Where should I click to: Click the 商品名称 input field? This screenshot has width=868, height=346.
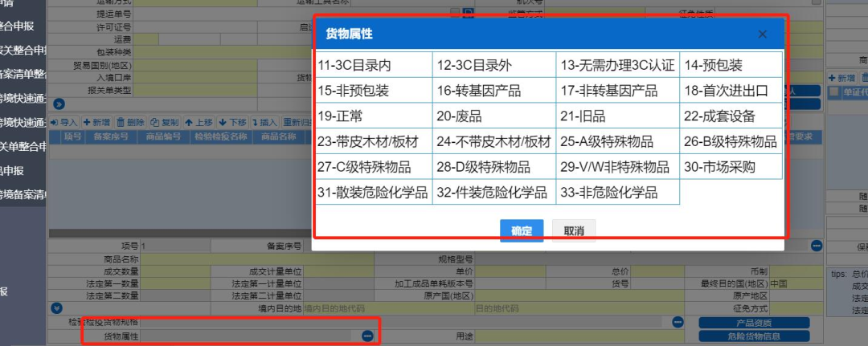pos(257,259)
